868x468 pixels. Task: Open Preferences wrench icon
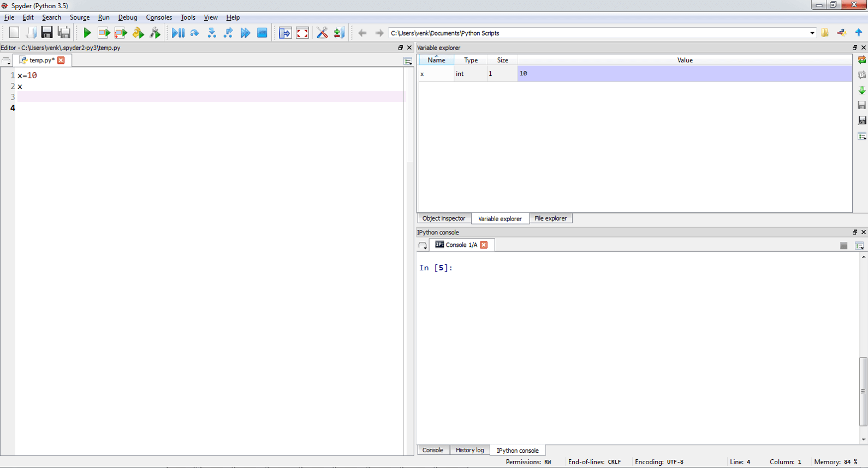click(x=322, y=33)
